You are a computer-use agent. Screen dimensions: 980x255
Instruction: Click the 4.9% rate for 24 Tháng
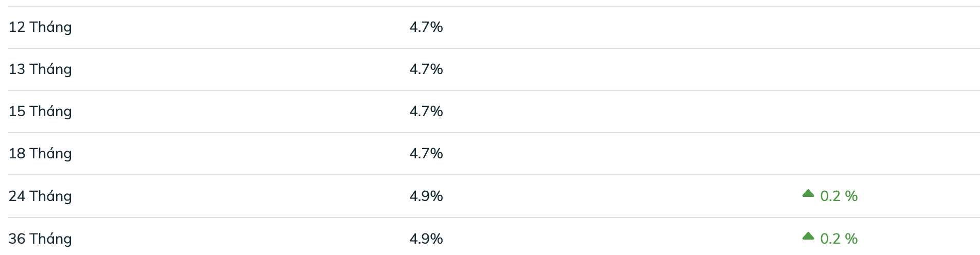426,196
